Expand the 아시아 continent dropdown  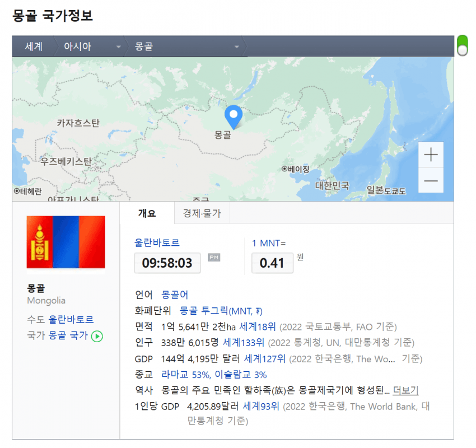118,47
